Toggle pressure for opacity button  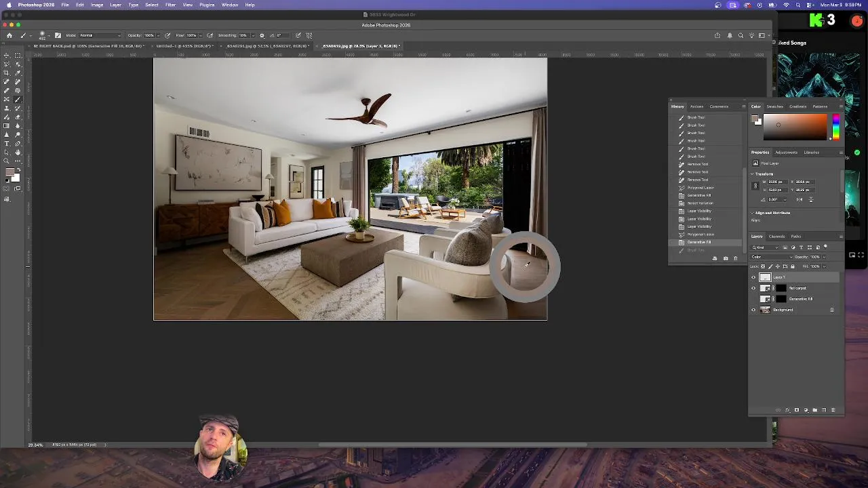pos(167,35)
